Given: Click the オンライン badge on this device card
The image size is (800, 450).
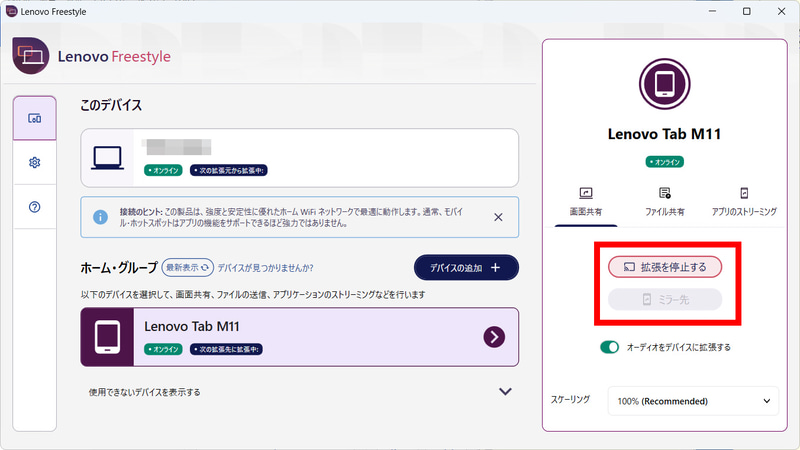Looking at the screenshot, I should click(163, 170).
